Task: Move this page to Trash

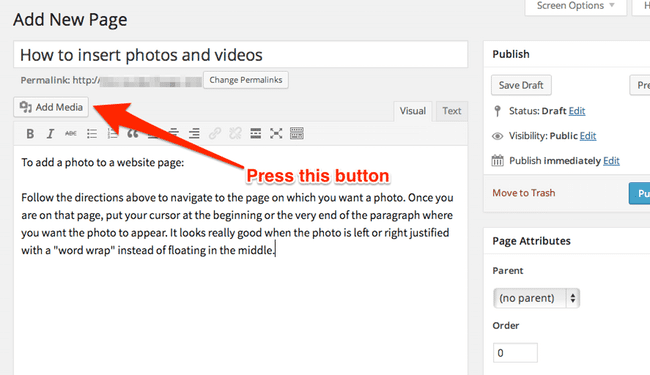Action: click(x=524, y=193)
